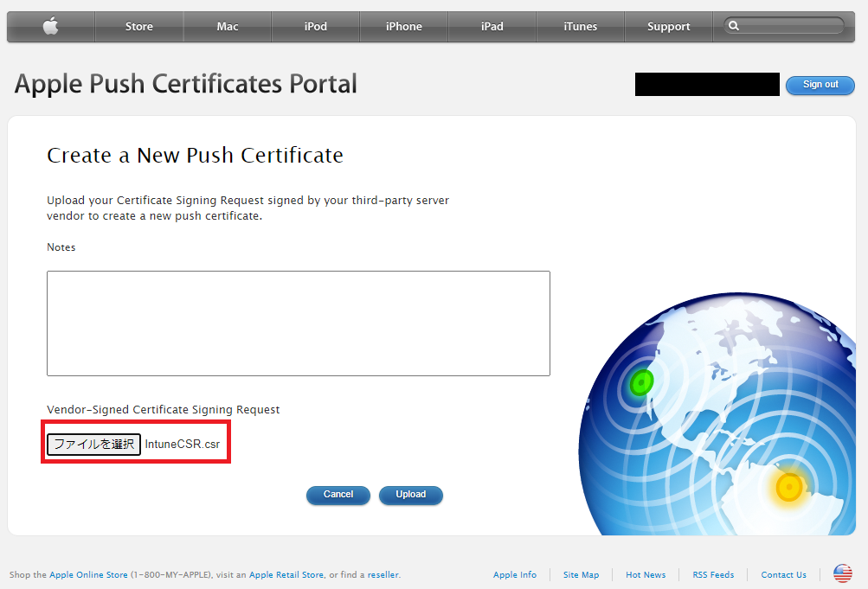Follow the reseller link
The image size is (868, 589).
383,574
